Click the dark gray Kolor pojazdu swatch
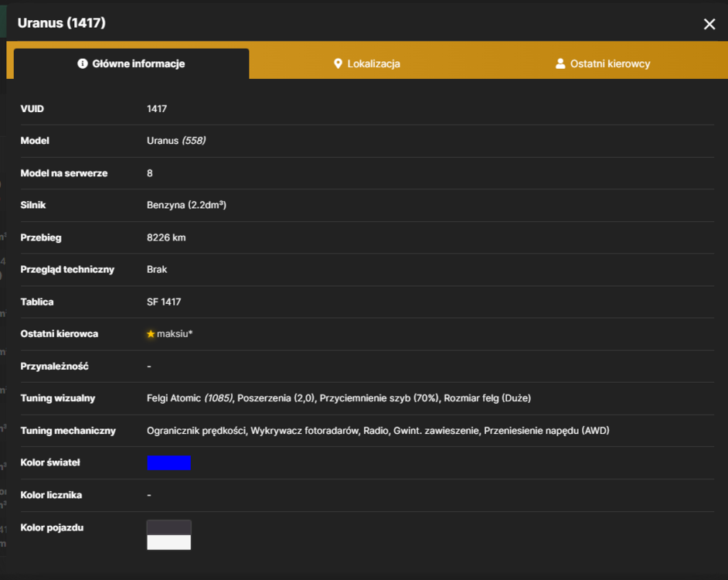This screenshot has height=580, width=728. (x=169, y=527)
